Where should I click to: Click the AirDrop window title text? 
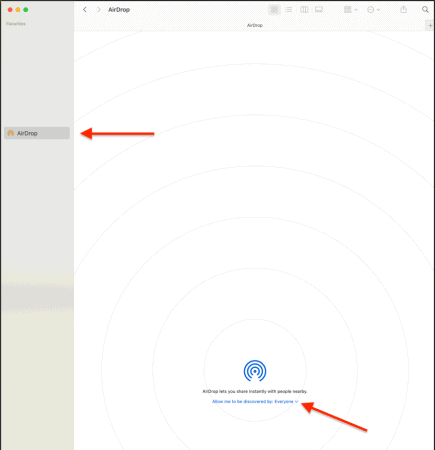coord(119,10)
